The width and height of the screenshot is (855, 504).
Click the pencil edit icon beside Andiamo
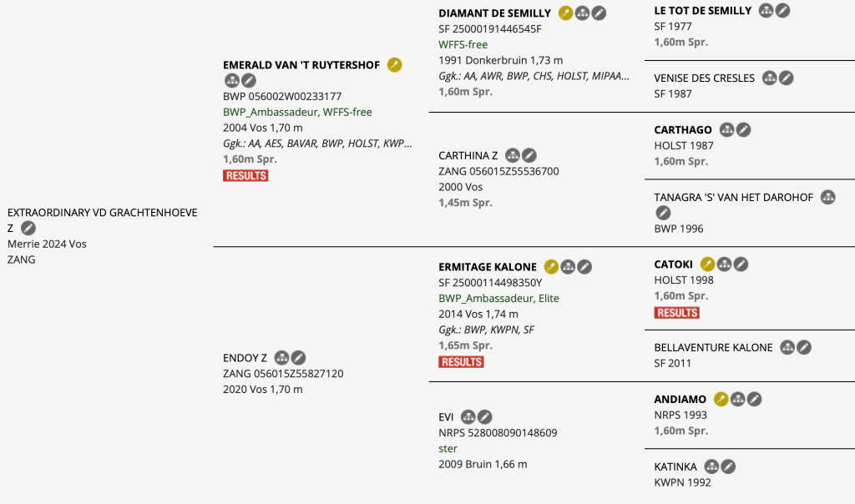point(754,400)
